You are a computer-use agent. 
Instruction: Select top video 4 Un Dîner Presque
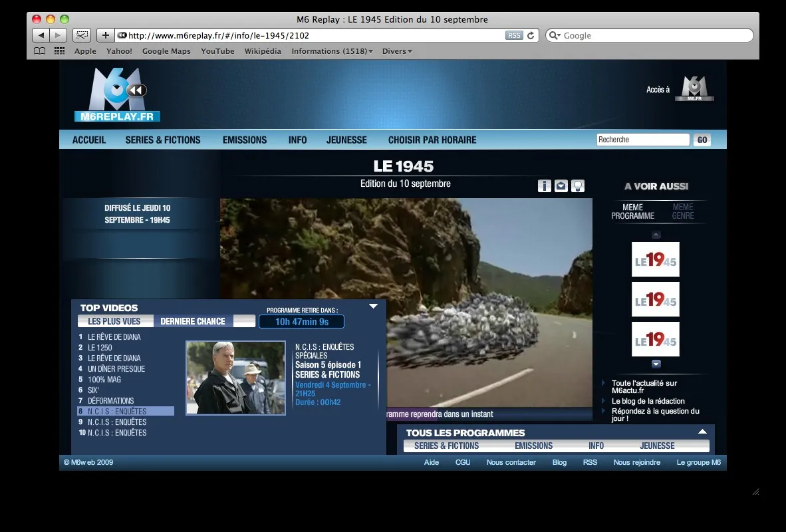point(116,369)
